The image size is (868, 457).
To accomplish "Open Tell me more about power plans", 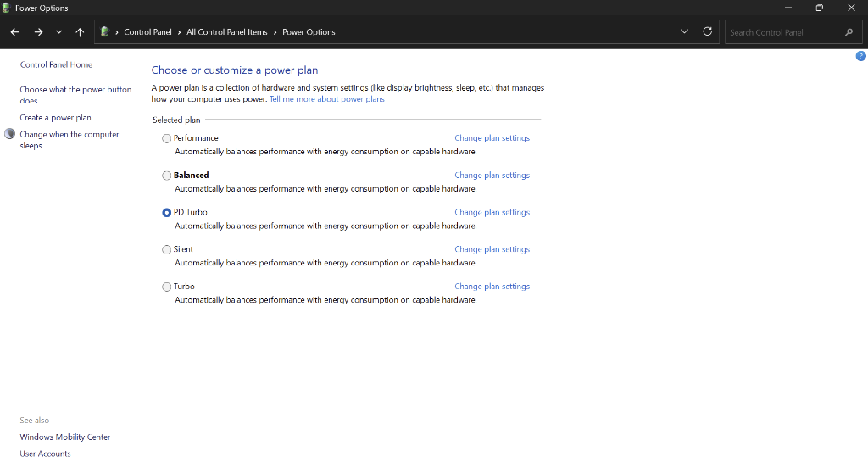I will click(326, 99).
